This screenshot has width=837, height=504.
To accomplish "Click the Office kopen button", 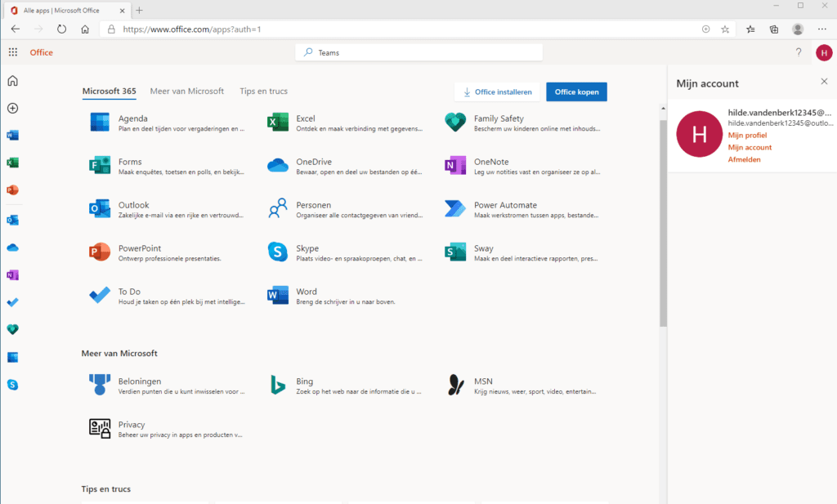I will pos(576,91).
